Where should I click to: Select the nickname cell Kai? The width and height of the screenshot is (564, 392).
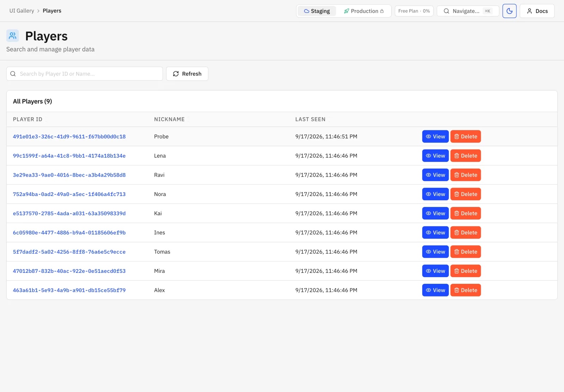click(158, 213)
